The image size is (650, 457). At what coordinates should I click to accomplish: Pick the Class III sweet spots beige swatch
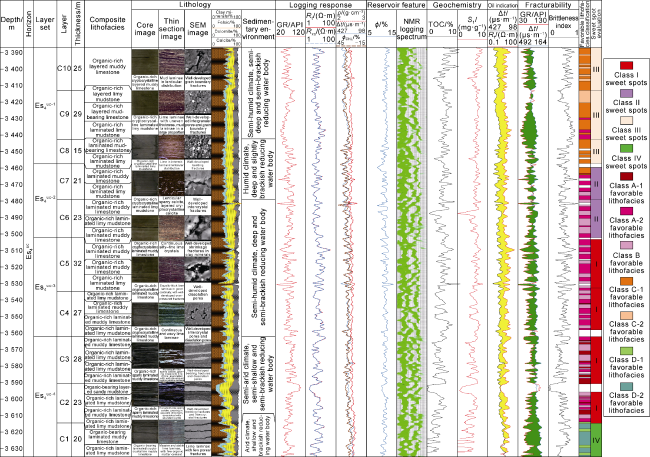pos(626,121)
